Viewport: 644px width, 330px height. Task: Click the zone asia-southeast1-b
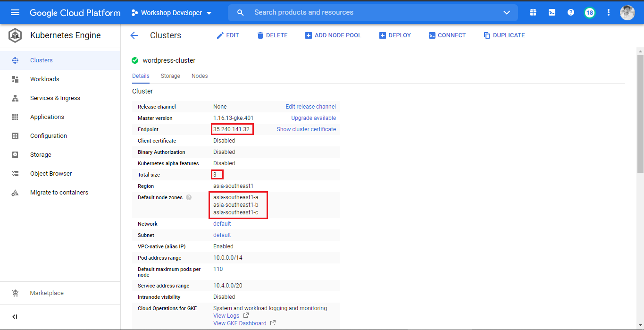[236, 205]
